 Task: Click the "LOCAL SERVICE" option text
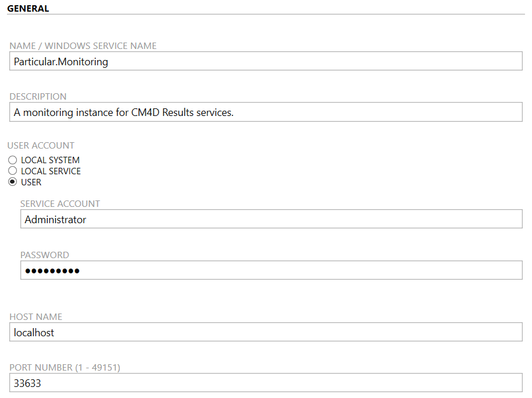click(x=51, y=171)
